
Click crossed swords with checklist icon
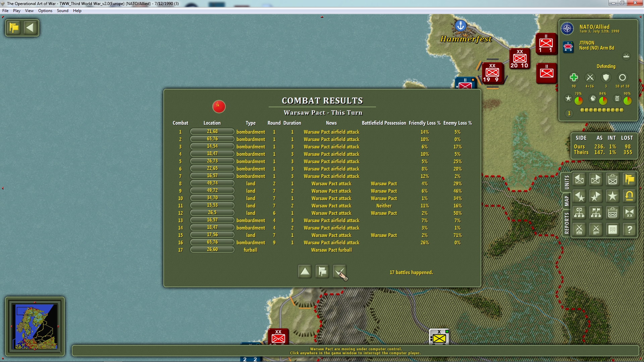pyautogui.click(x=579, y=230)
